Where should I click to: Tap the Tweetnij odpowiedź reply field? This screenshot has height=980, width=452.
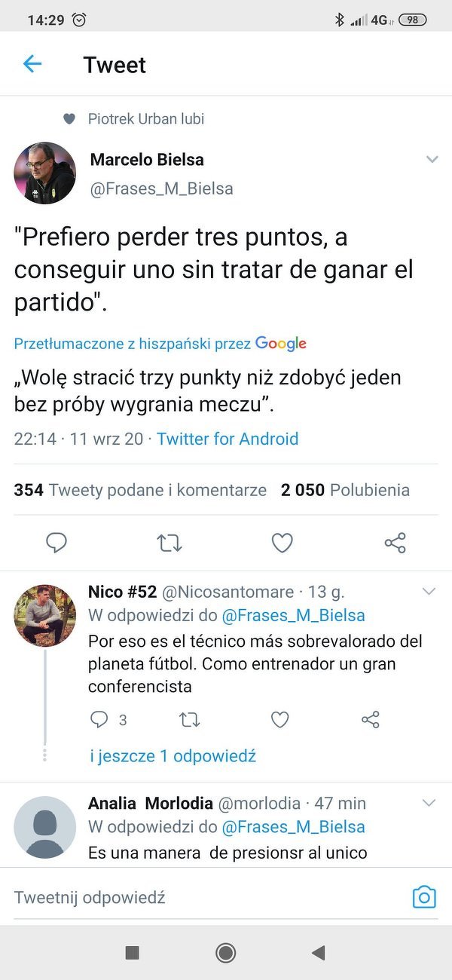(203, 897)
